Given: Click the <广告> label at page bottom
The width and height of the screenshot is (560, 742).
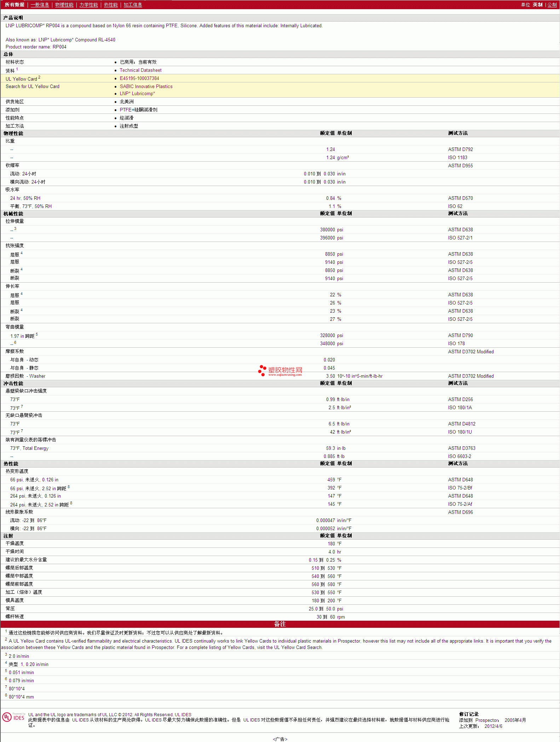Looking at the screenshot, I should click(280, 739).
